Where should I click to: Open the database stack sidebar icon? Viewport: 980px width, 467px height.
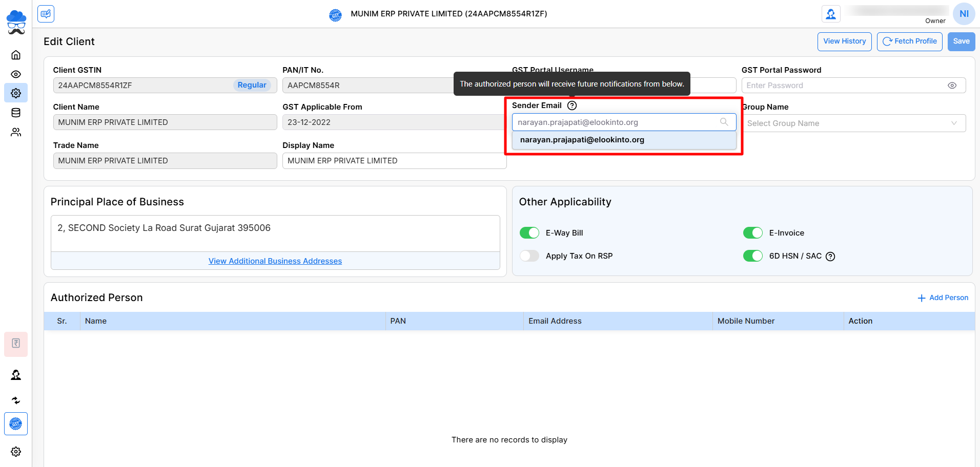pos(16,113)
